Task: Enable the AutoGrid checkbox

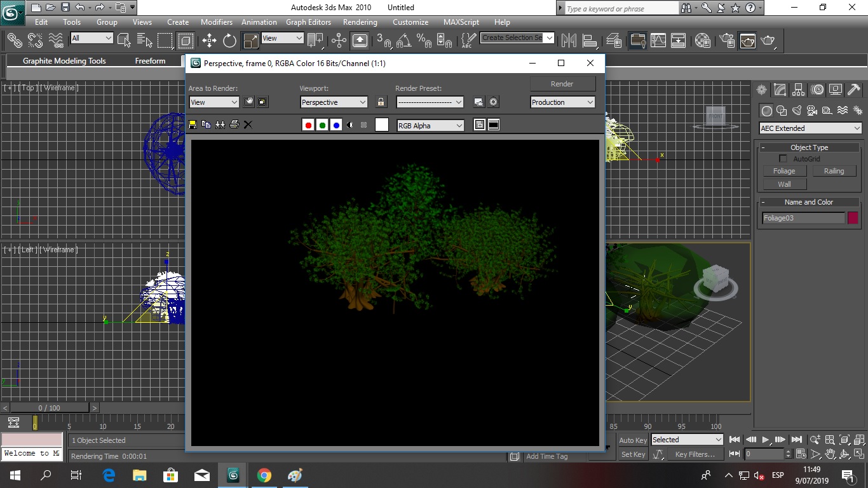Action: [x=783, y=159]
